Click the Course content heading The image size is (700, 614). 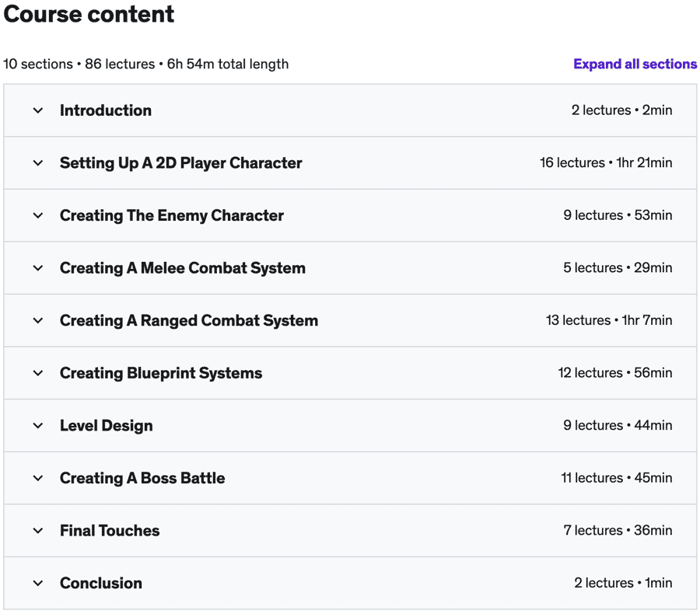tap(89, 14)
